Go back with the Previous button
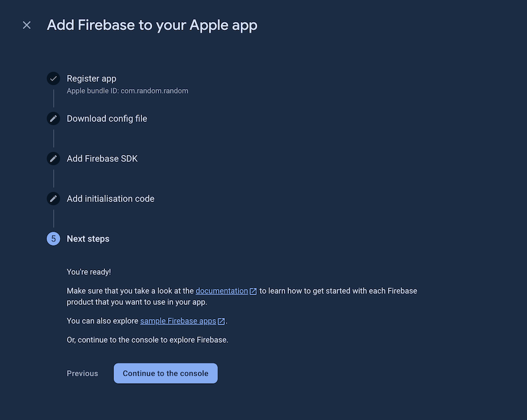 pyautogui.click(x=82, y=373)
